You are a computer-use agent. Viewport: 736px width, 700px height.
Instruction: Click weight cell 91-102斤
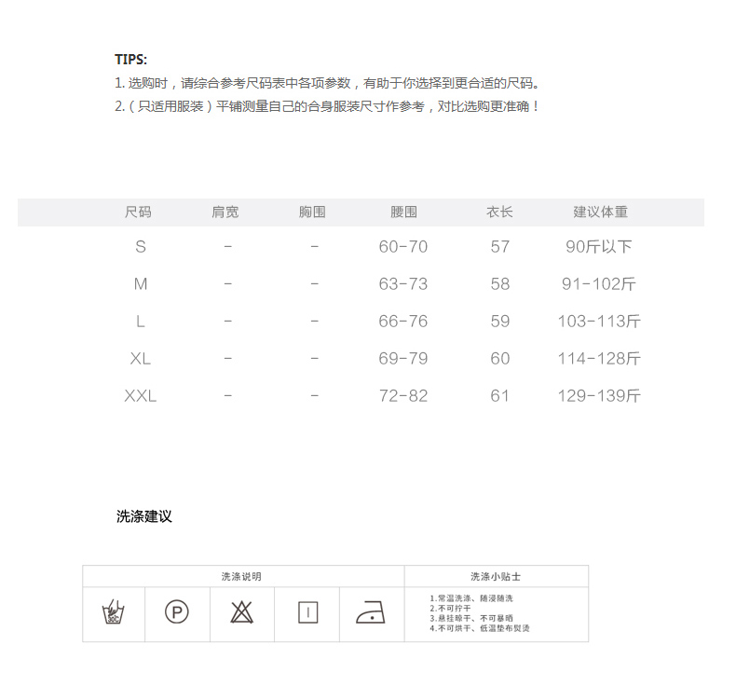599,284
